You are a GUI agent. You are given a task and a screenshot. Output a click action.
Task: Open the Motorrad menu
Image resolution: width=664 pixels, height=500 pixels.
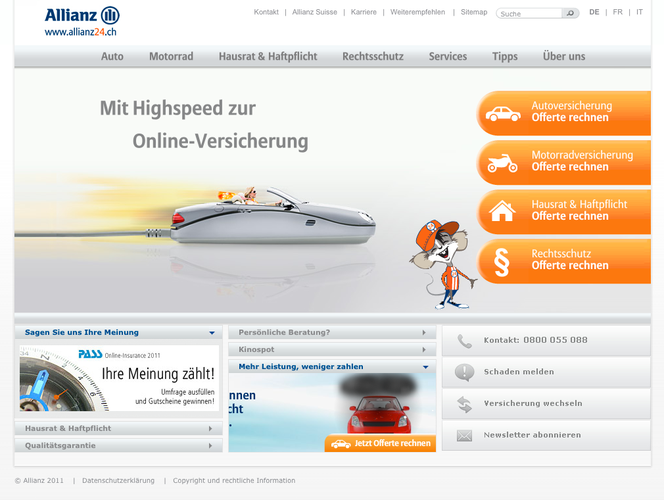tap(171, 56)
